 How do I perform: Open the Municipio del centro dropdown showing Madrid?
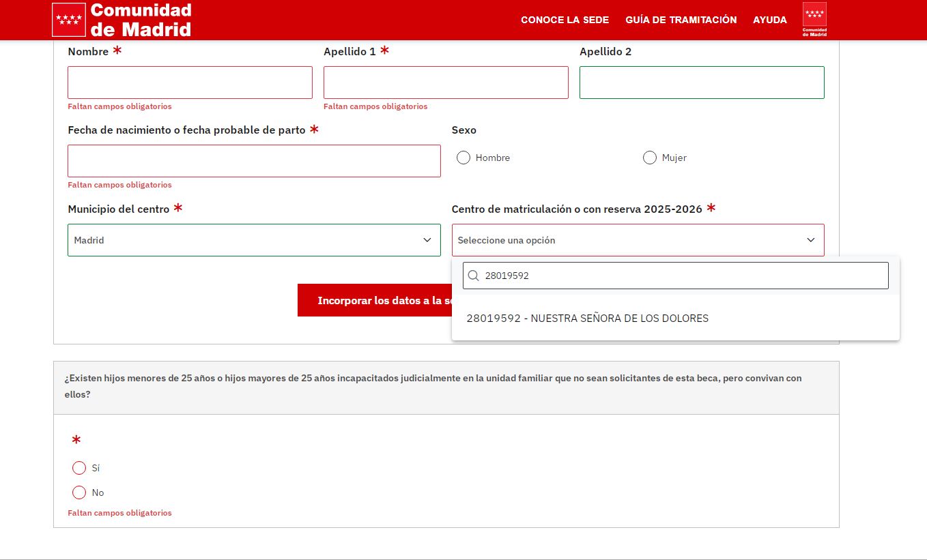(253, 240)
